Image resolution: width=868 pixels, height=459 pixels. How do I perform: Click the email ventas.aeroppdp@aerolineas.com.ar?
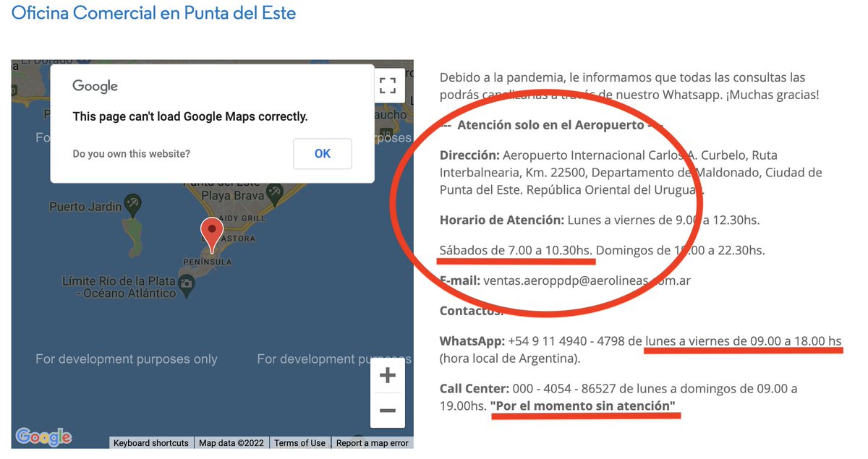[x=587, y=280]
